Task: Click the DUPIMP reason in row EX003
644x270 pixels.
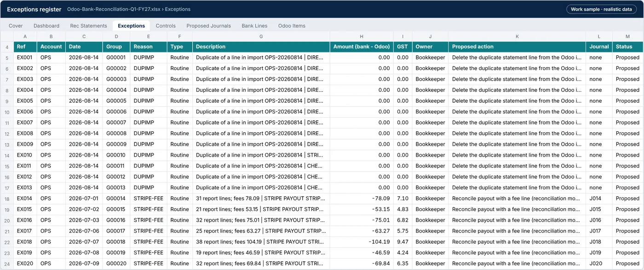Action: [x=148, y=79]
